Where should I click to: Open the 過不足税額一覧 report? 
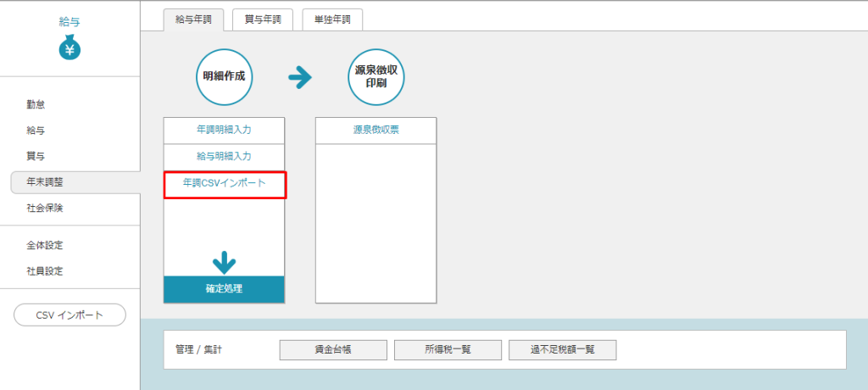(563, 350)
